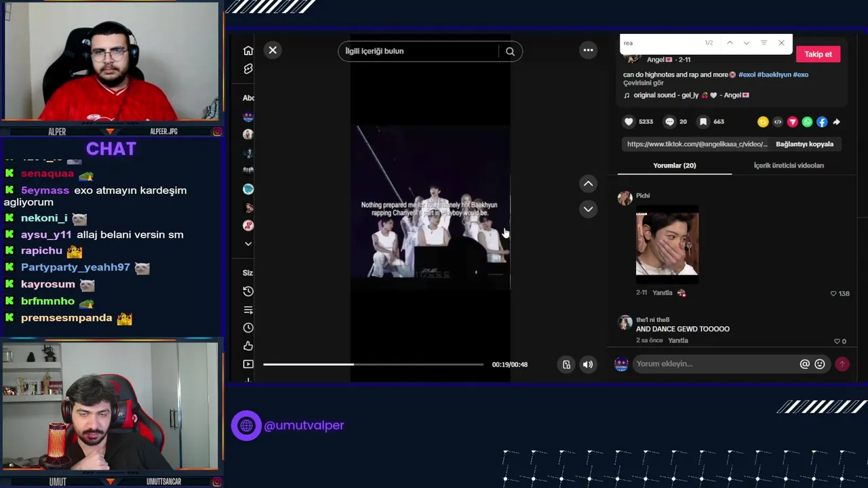Click the playing TikTok video frame
The width and height of the screenshot is (868, 488).
430,207
